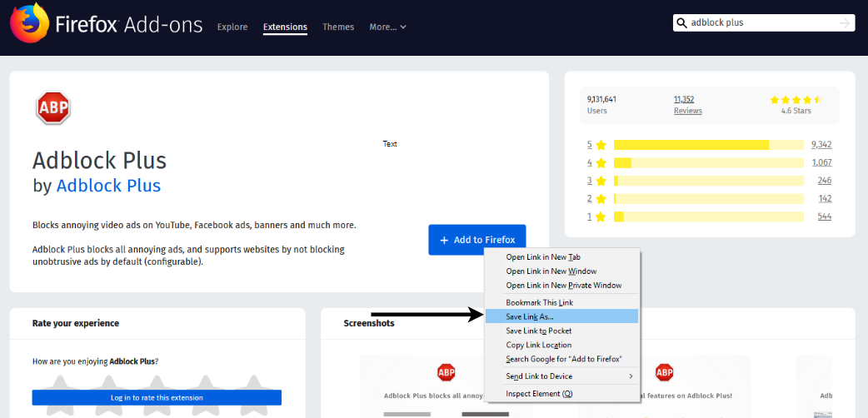Click the star beside the 1 rating row
This screenshot has height=418, width=868.
pos(601,216)
